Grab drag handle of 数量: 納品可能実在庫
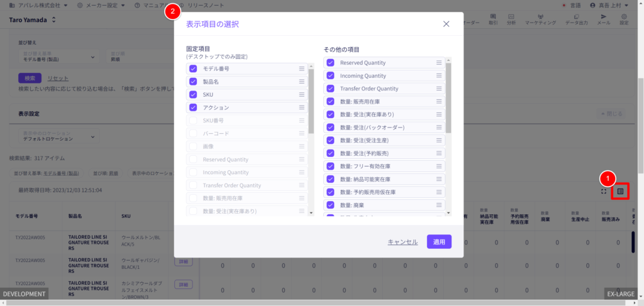Screen dimensions: 644x306 [x=439, y=179]
